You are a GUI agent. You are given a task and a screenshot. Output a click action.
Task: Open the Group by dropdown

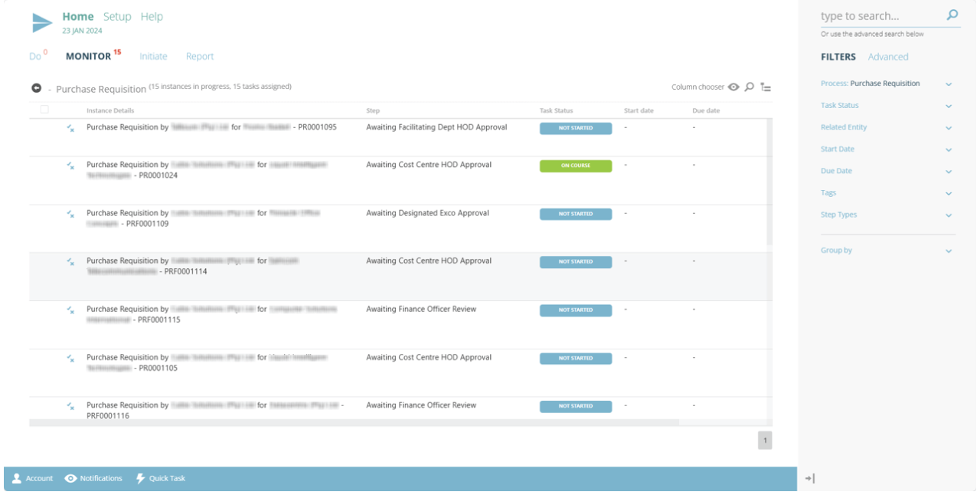[x=949, y=251]
